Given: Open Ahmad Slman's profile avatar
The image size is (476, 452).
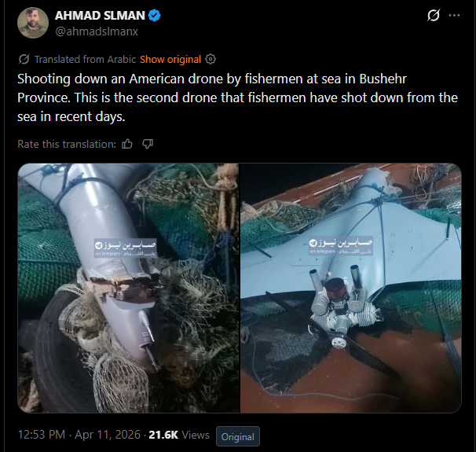Looking at the screenshot, I should 33,23.
